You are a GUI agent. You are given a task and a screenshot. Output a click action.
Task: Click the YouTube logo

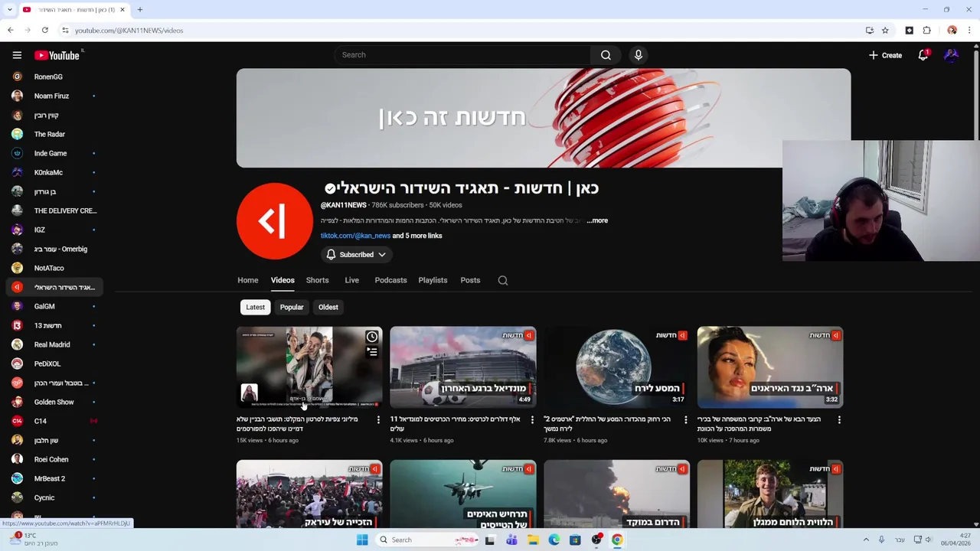[57, 55]
